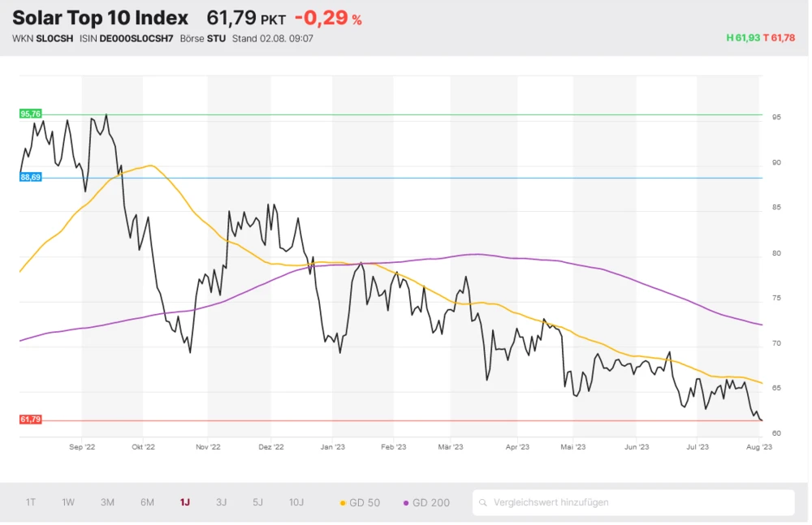The width and height of the screenshot is (812, 525).
Task: Click the red 61,79 current price marker
Action: (x=30, y=420)
